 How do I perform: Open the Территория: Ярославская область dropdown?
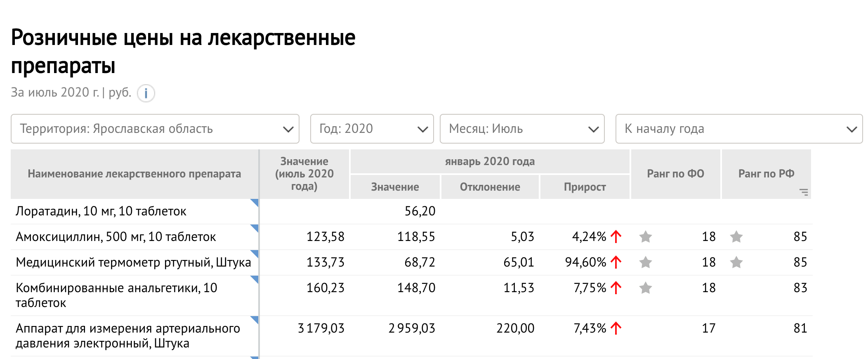(155, 129)
